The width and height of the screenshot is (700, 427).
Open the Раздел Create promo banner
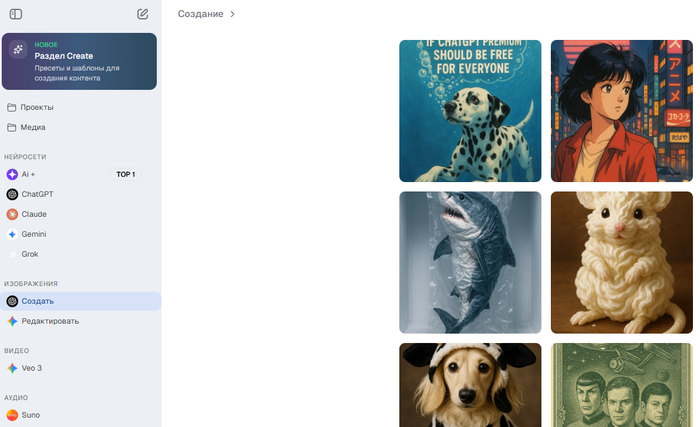pyautogui.click(x=79, y=61)
